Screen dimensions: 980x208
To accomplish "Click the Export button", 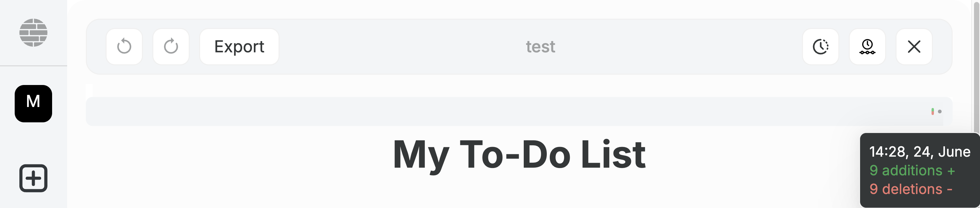I will coord(239,47).
